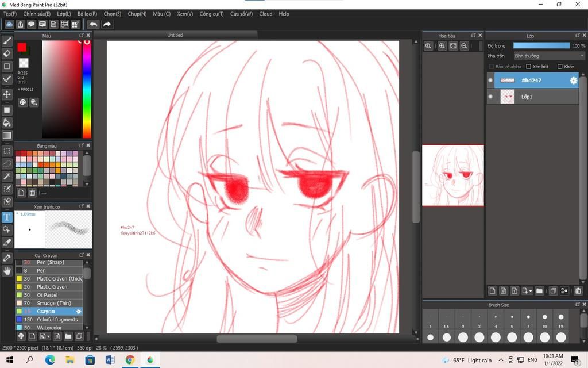
Task: Toggle visibility of #hd247 layer
Action: (490, 80)
